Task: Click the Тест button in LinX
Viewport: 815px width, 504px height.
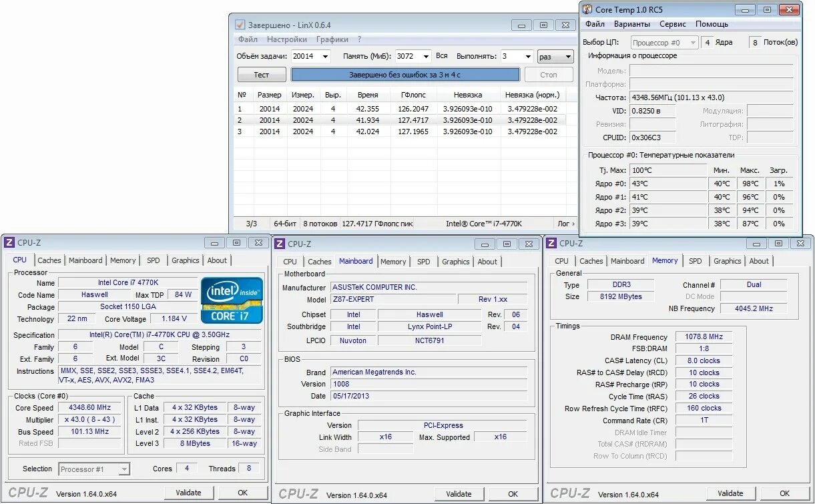Action: (x=262, y=75)
